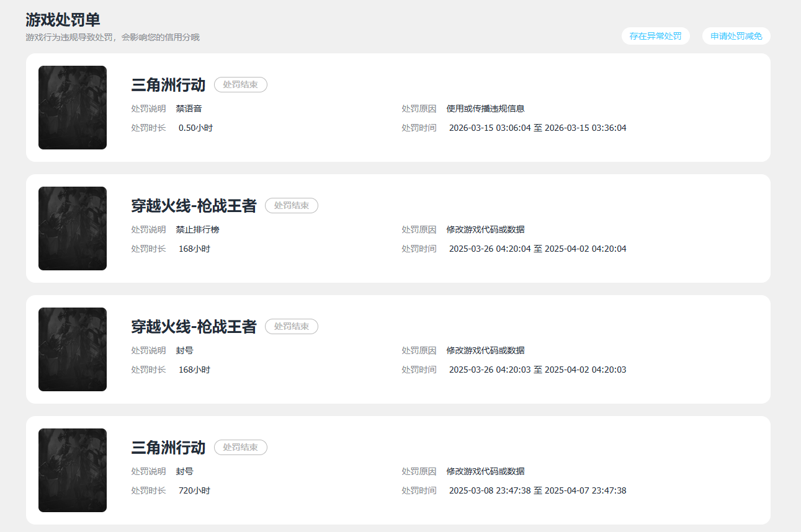Click the "0.50小时" duration value
Image resolution: width=801 pixels, height=532 pixels.
coord(195,128)
